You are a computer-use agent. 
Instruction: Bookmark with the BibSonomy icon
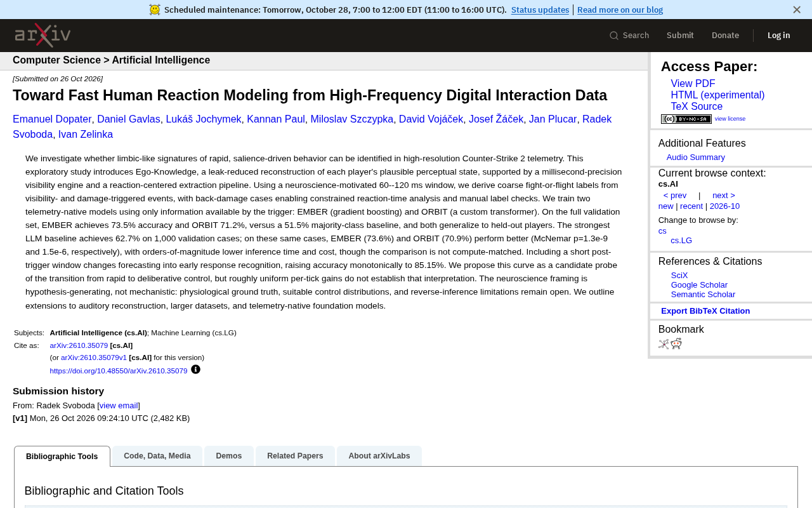664,344
